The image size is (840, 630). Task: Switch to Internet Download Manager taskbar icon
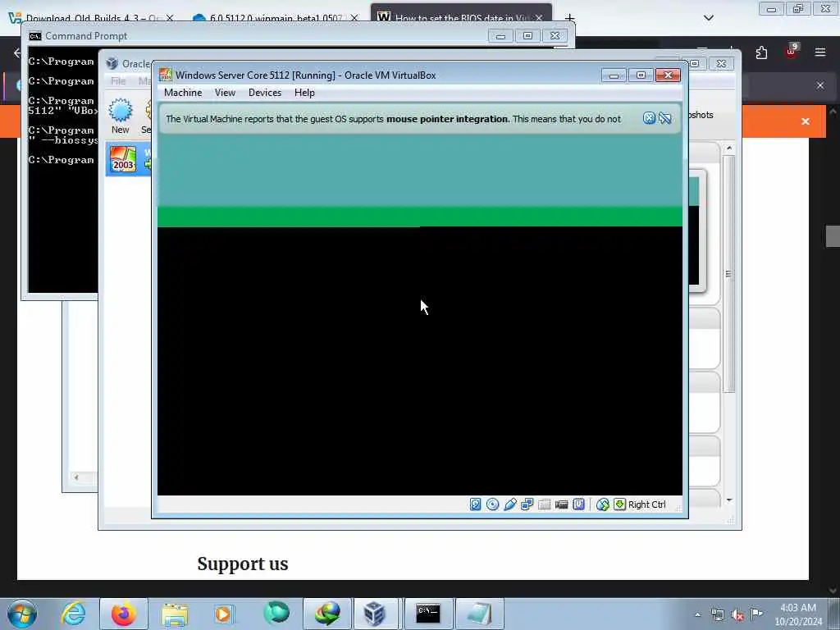326,614
